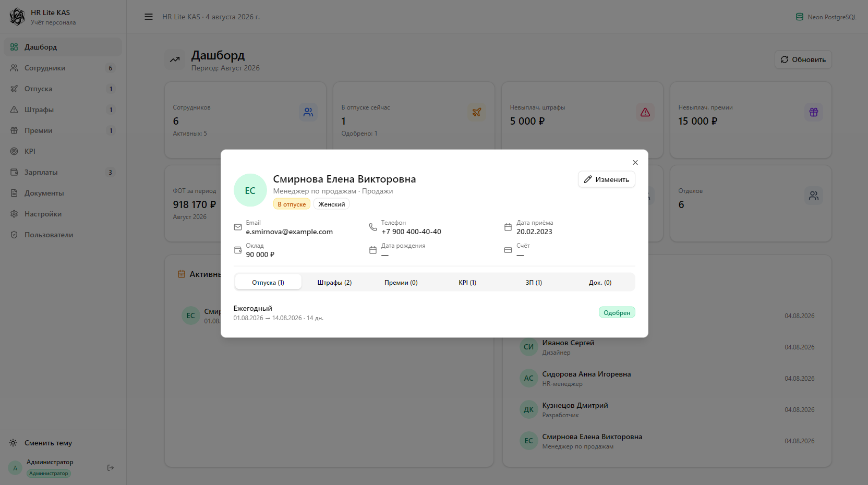Select the Отпуска (1) tab
The height and width of the screenshot is (485, 868).
click(x=268, y=282)
